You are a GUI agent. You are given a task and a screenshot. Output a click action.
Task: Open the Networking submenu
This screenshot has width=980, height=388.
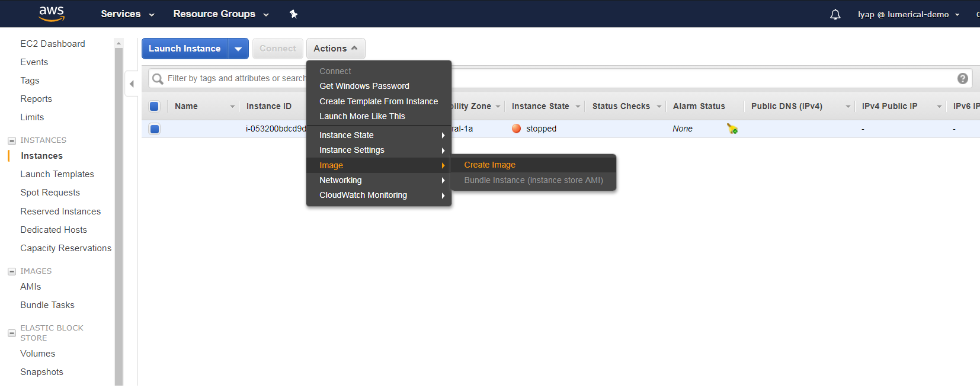pyautogui.click(x=379, y=181)
